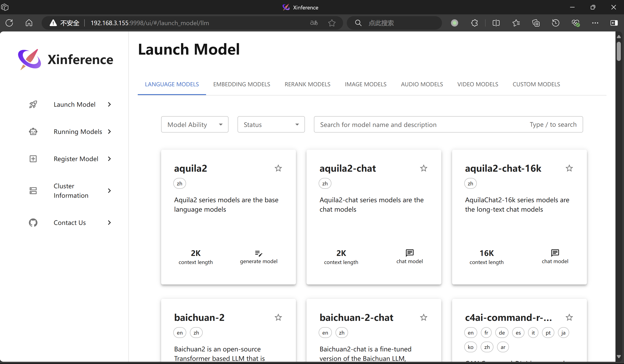Click the plus-box Register Model icon
The width and height of the screenshot is (624, 364).
point(33,159)
